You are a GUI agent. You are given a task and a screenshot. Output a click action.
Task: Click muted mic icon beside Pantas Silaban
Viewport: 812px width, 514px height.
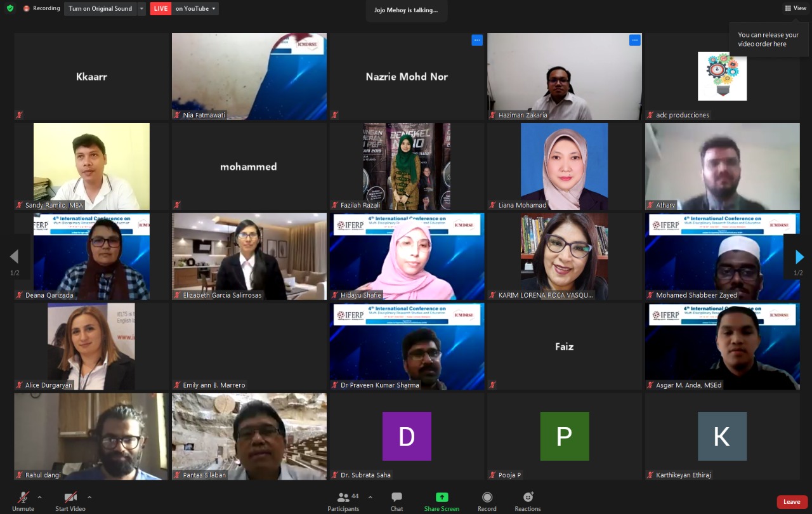point(177,475)
